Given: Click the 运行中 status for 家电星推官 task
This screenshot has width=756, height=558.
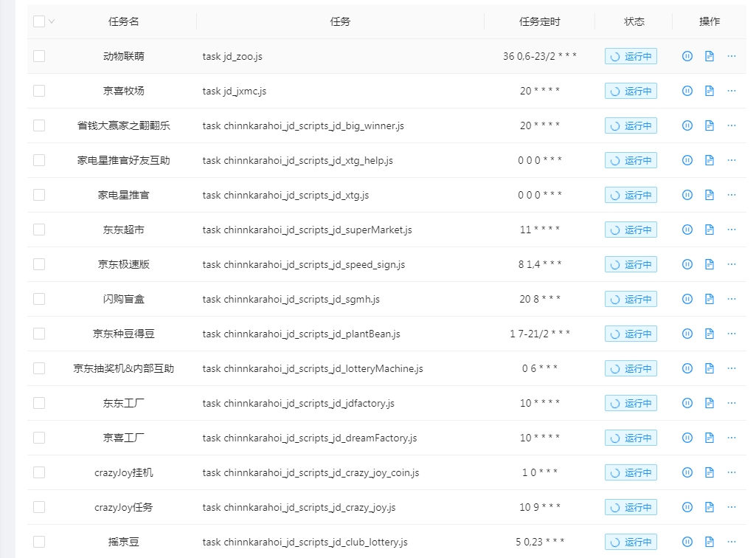Looking at the screenshot, I should [631, 195].
